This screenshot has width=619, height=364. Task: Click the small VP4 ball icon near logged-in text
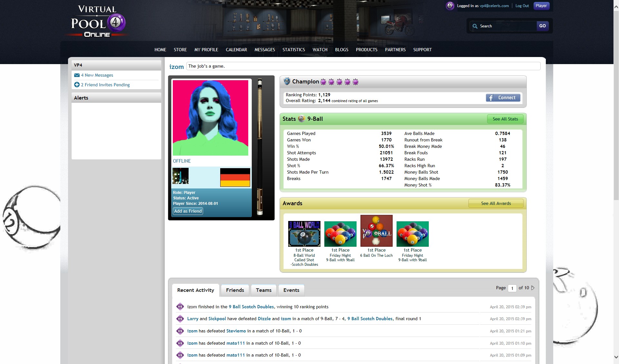[450, 5]
